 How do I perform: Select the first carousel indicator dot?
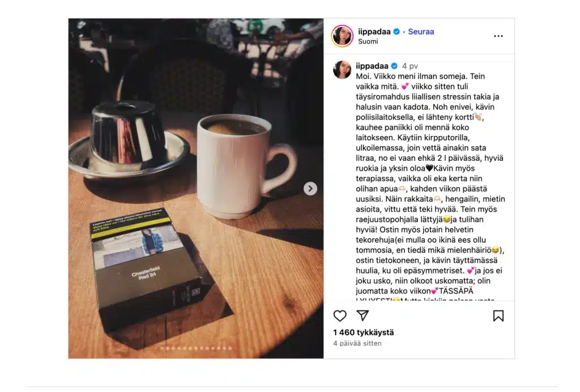click(x=162, y=348)
